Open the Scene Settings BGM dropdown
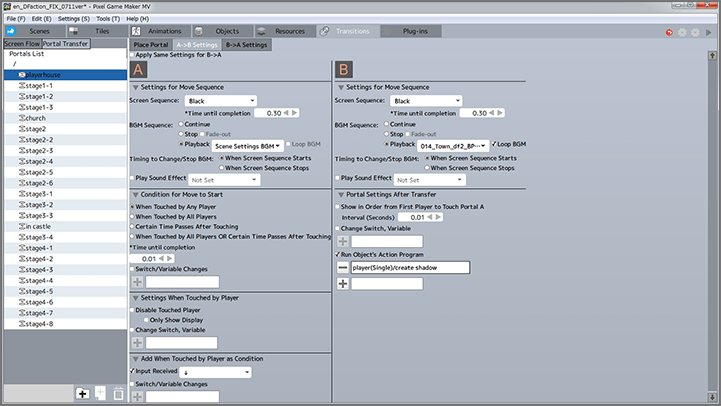 coord(249,145)
